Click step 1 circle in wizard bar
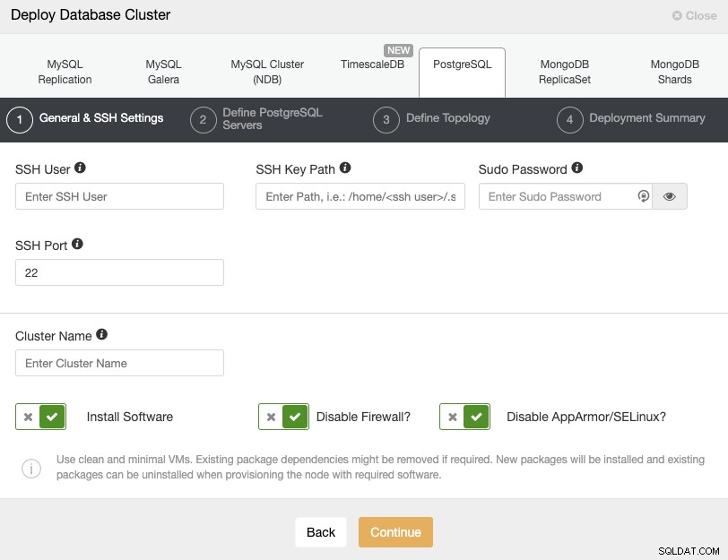 point(20,120)
